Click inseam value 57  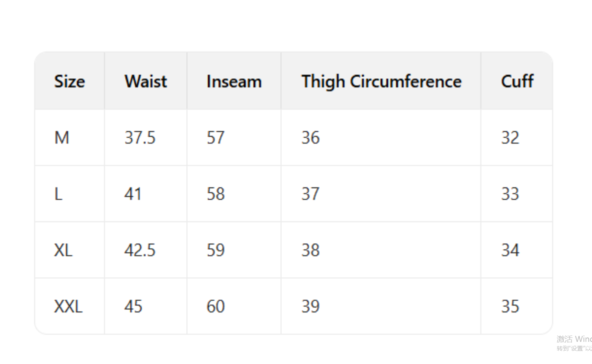pos(215,138)
